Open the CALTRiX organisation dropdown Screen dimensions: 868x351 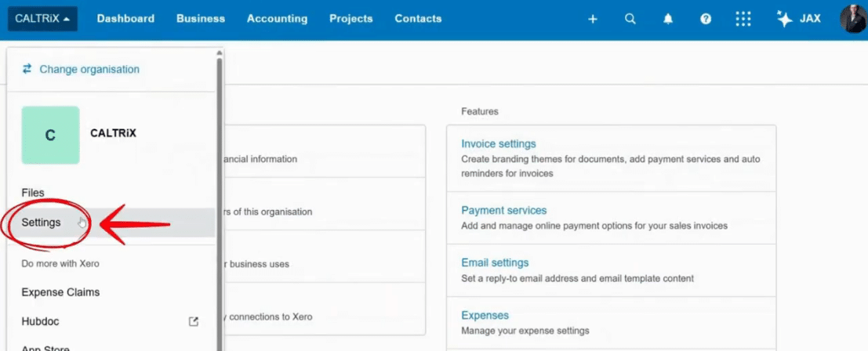coord(42,19)
